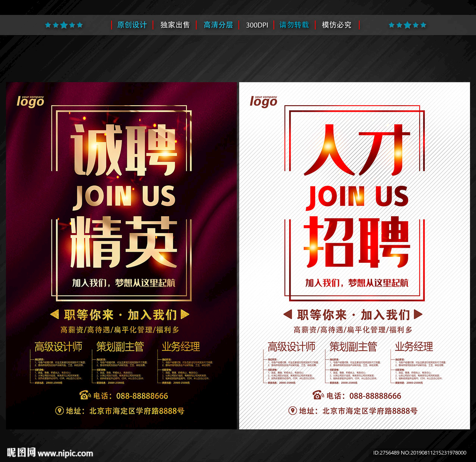476x462 pixels.
Task: Click the blue star row right of 模仿必究
Action: click(407, 25)
